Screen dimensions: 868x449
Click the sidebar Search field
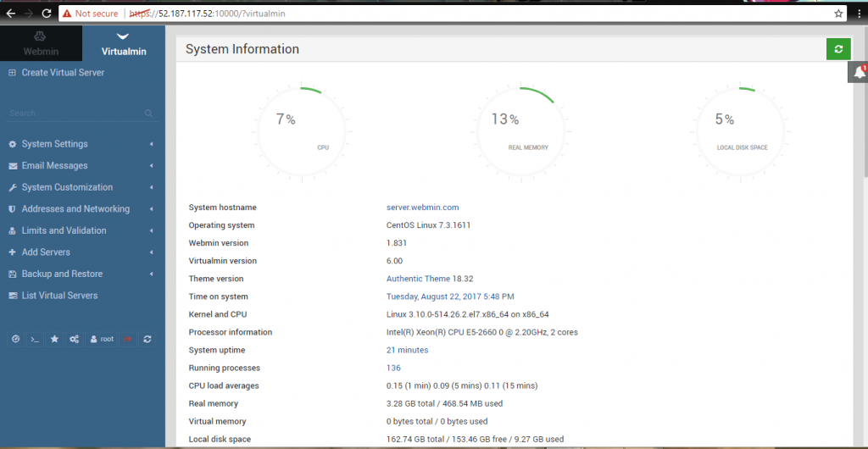click(x=76, y=113)
